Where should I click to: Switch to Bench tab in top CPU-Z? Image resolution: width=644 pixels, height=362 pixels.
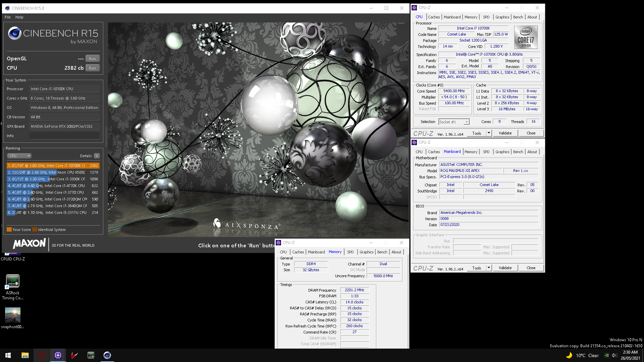tap(518, 17)
